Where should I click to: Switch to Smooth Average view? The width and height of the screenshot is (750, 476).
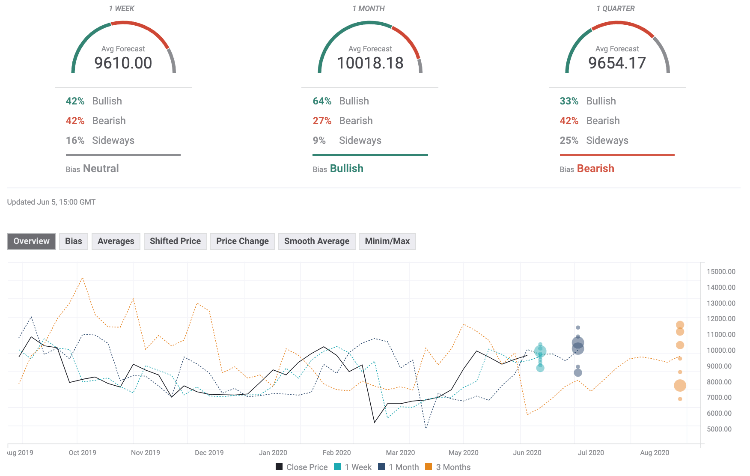click(317, 241)
